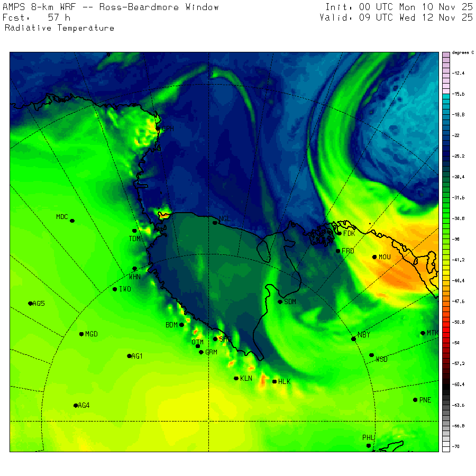Click the MOU station label

(385, 257)
